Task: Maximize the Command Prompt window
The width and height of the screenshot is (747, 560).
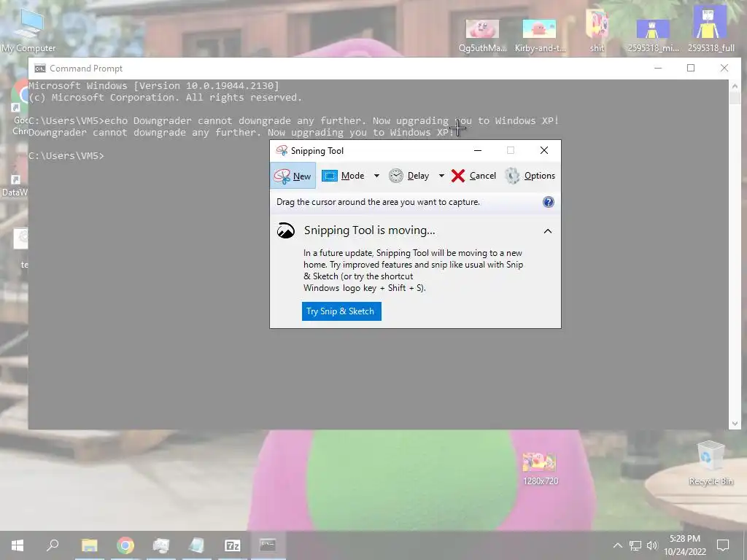Action: [x=691, y=68]
